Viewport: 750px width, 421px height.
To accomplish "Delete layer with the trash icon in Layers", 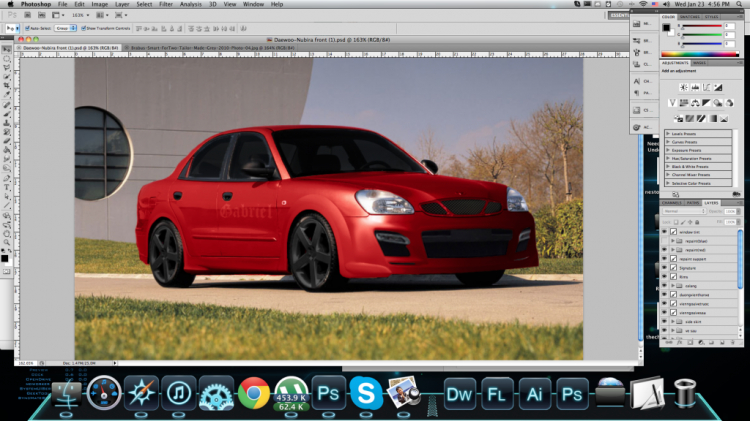I will 733,343.
